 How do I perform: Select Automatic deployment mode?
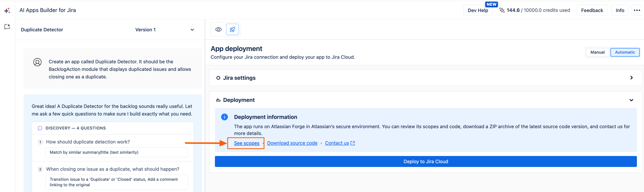[x=625, y=52]
